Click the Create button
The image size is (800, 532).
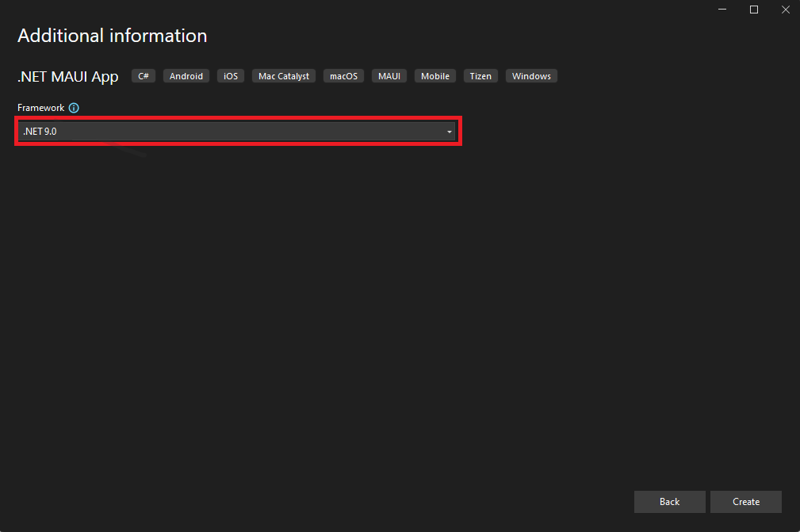point(745,502)
